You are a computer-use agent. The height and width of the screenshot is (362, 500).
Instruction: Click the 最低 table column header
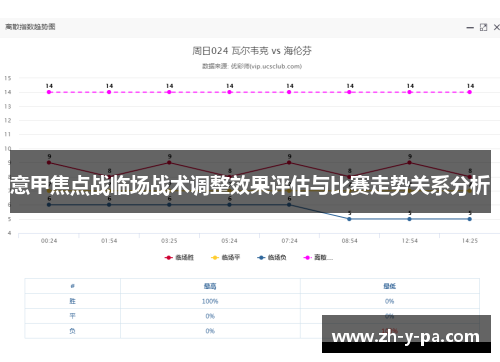coord(389,286)
